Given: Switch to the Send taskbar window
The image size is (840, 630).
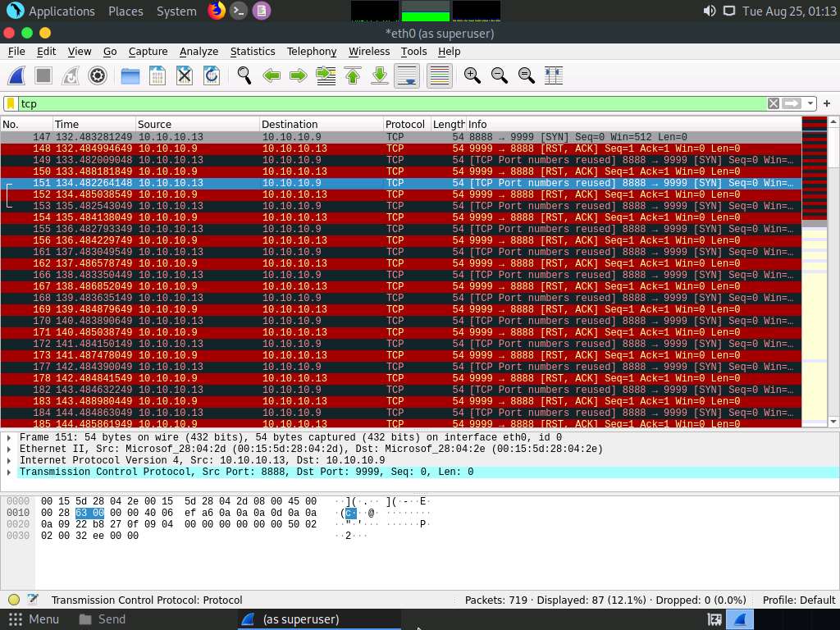Looking at the screenshot, I should [x=103, y=619].
